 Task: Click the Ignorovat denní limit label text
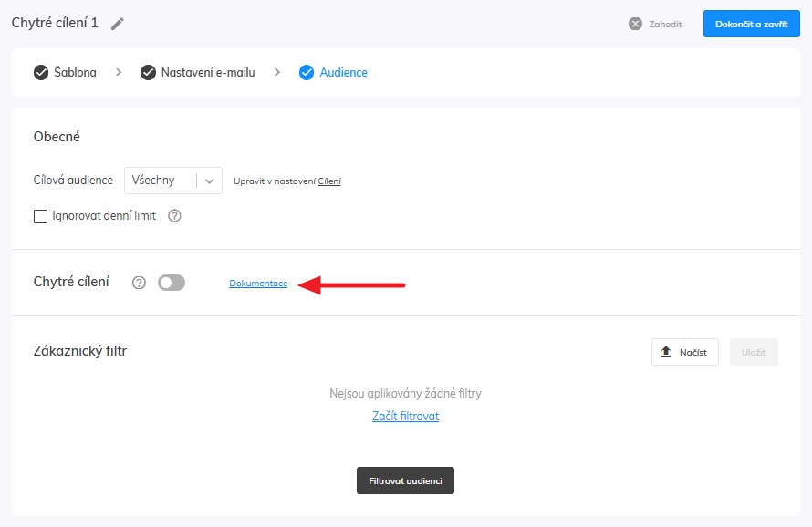point(104,216)
